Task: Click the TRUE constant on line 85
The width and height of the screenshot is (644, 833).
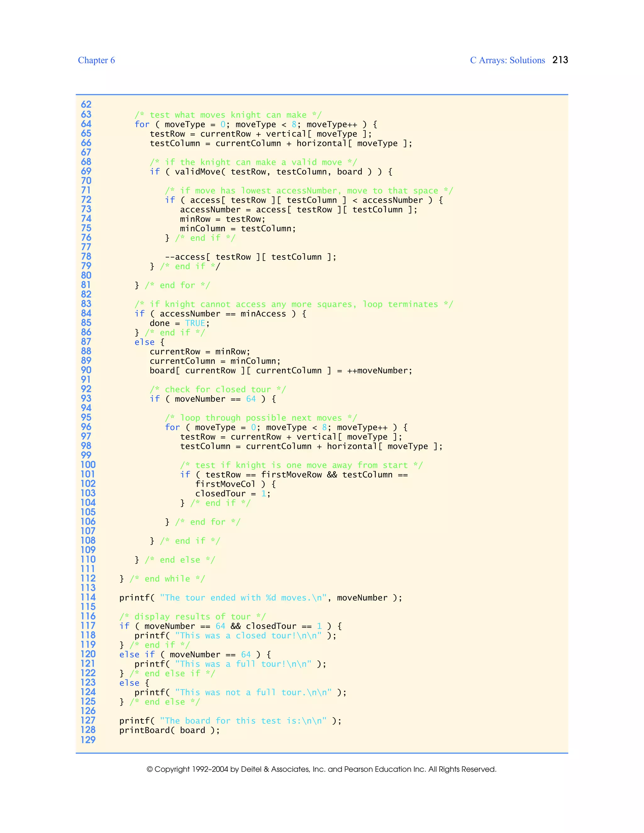Action: tap(195, 323)
